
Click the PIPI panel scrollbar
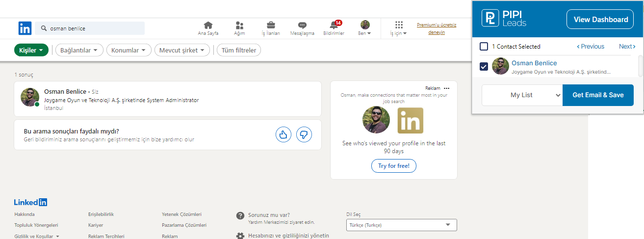tap(641, 66)
